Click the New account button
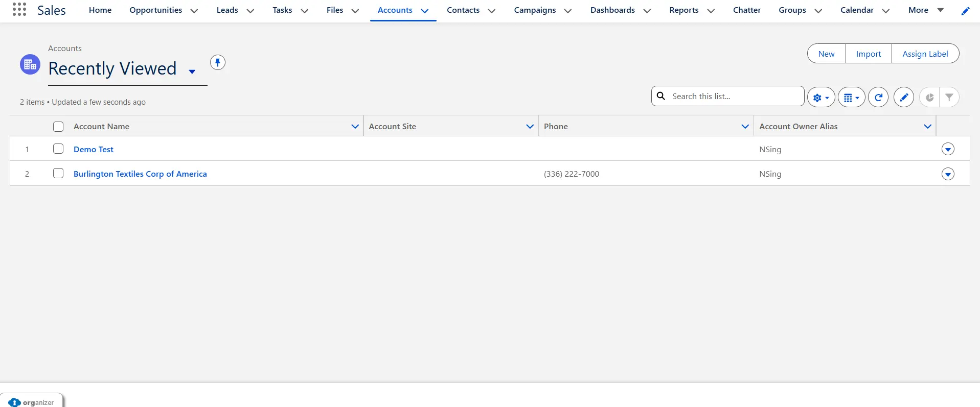 click(x=826, y=54)
